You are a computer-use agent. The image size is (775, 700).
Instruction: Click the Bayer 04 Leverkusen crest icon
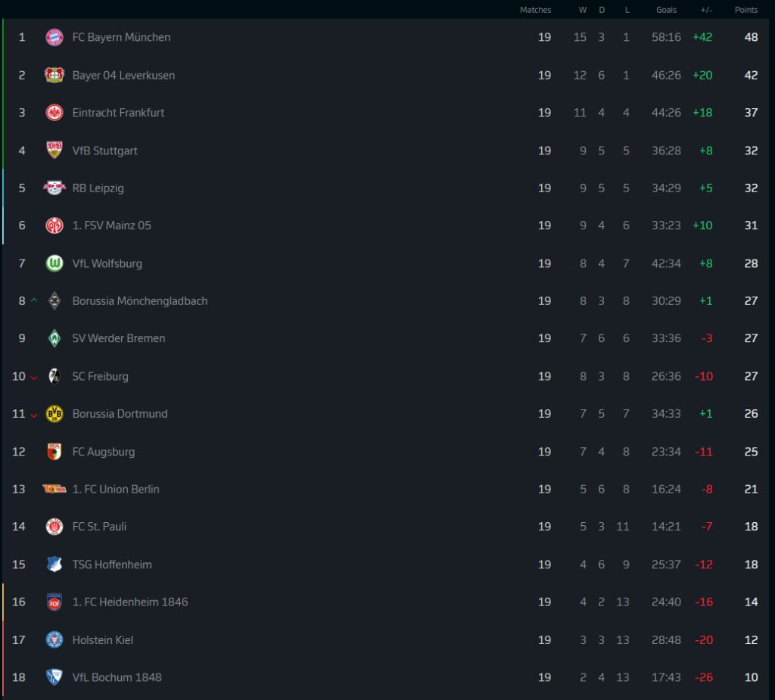click(54, 75)
